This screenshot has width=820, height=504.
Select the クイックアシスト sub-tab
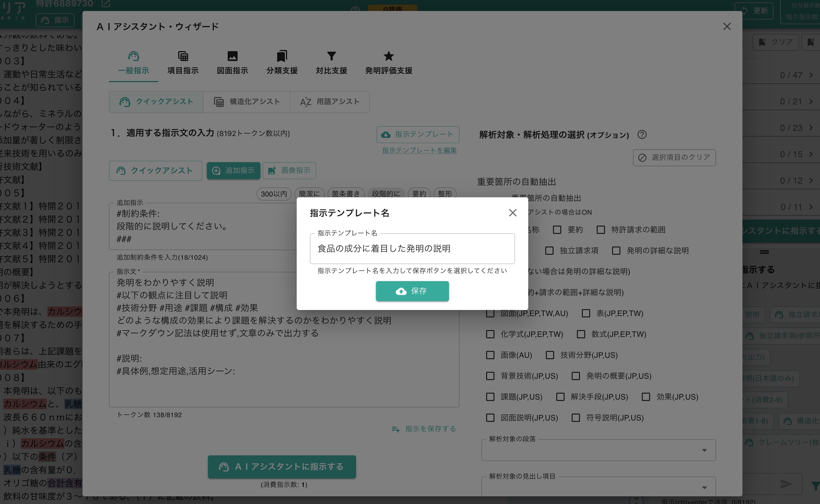[156, 102]
